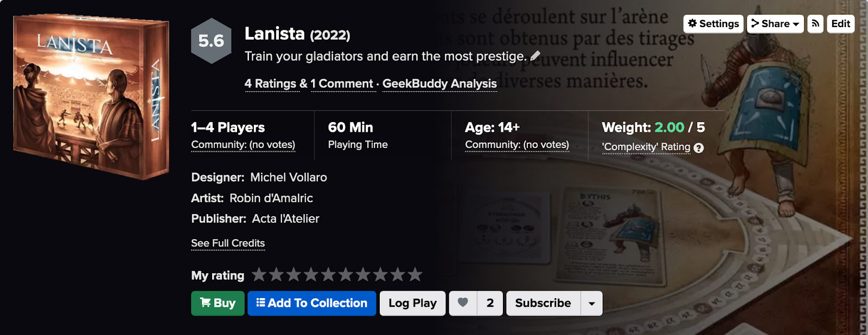Click the Buy button with cart
The width and height of the screenshot is (868, 335).
click(x=218, y=304)
